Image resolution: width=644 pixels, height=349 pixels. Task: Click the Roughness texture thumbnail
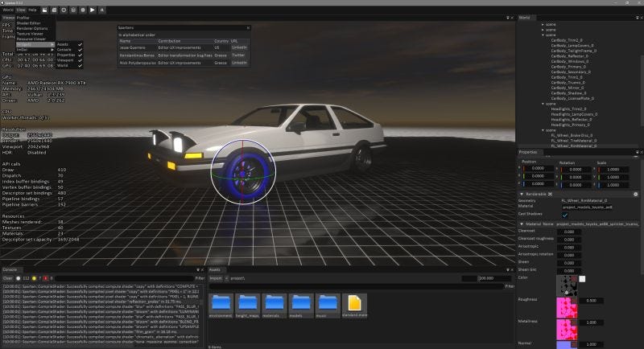click(x=567, y=307)
